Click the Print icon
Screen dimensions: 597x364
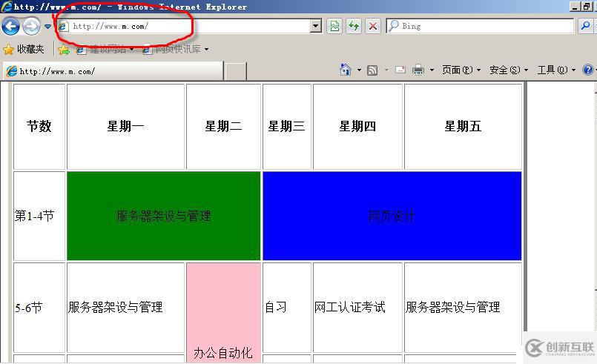pos(418,70)
